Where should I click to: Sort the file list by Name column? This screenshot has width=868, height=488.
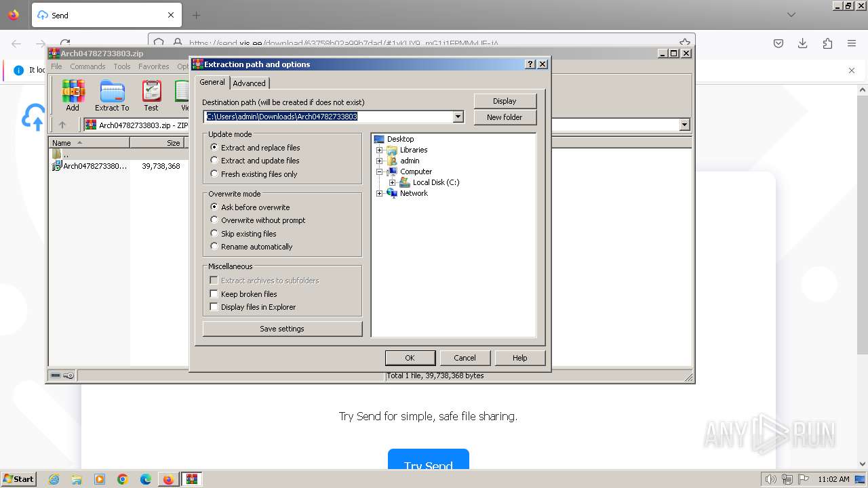pyautogui.click(x=89, y=143)
